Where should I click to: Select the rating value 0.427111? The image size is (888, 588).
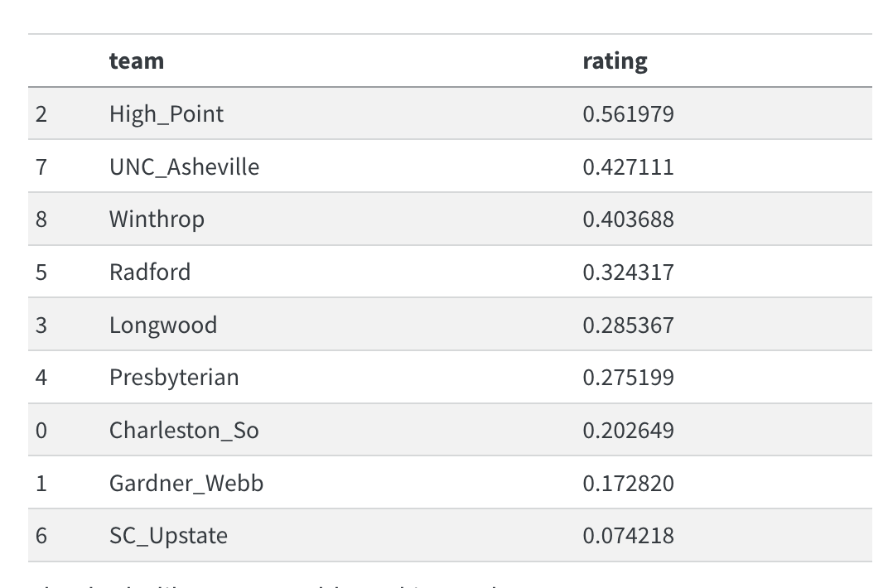click(x=628, y=166)
